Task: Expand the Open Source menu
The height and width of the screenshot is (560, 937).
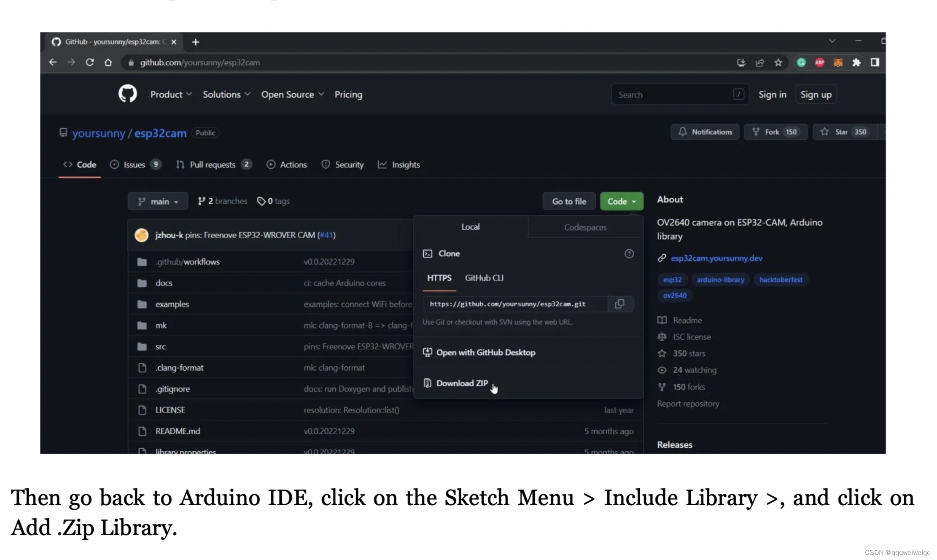Action: (292, 94)
